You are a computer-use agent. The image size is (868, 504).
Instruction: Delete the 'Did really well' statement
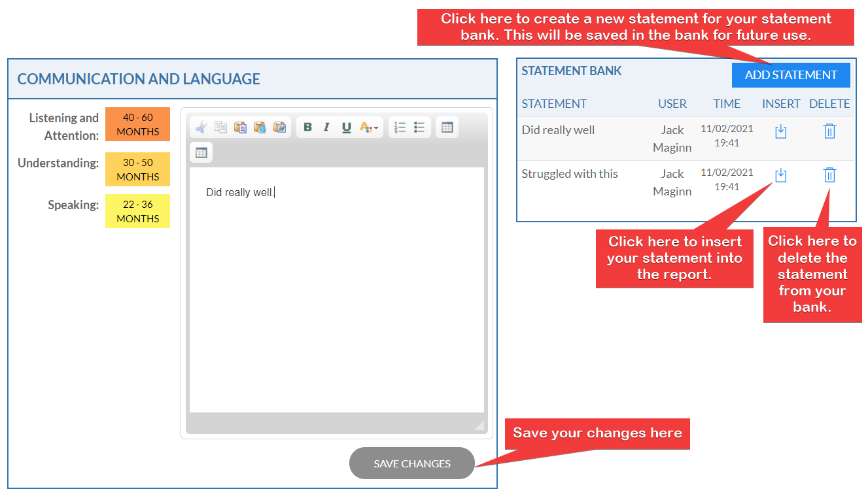(829, 131)
